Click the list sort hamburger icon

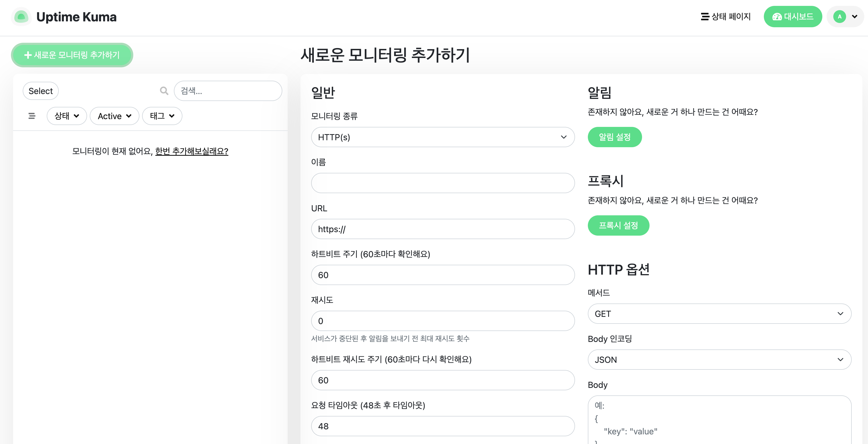(x=32, y=116)
